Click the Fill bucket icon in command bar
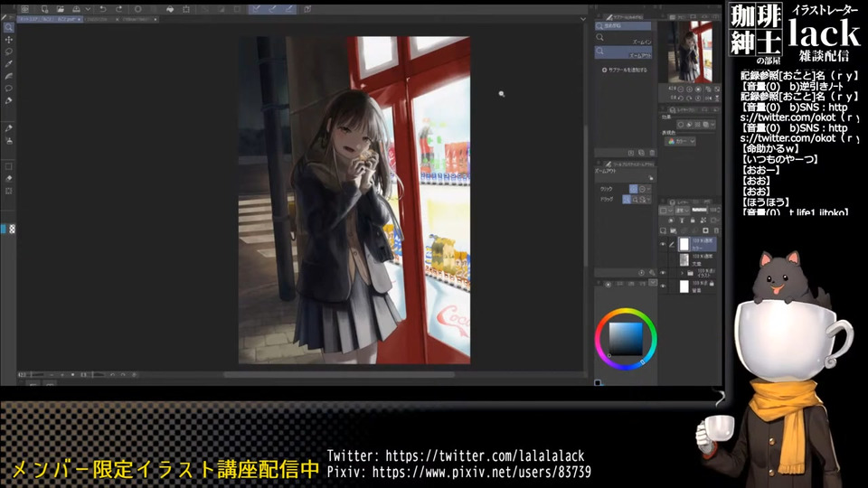This screenshot has width=868, height=488. [x=170, y=9]
